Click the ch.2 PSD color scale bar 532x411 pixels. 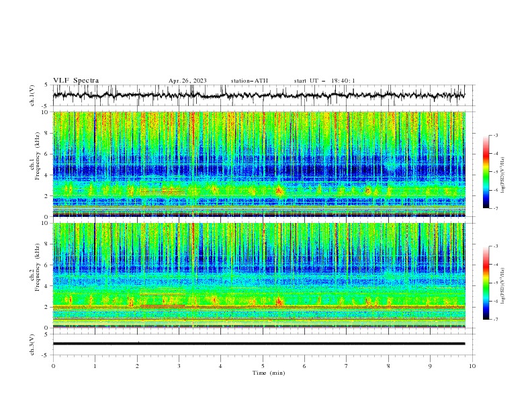click(x=486, y=283)
